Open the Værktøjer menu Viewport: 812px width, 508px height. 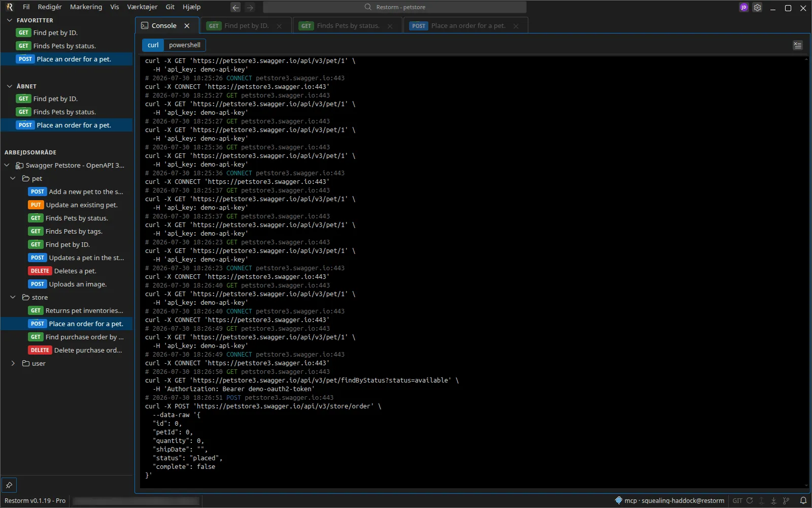pyautogui.click(x=142, y=7)
